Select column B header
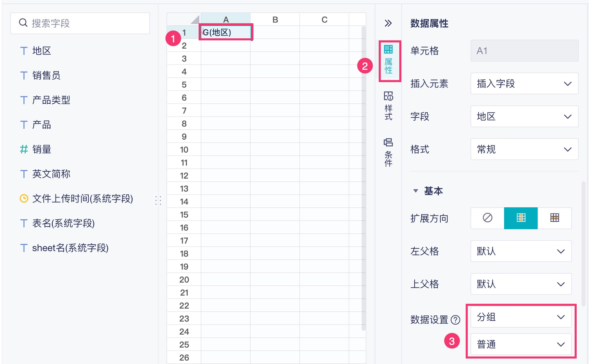This screenshot has height=364, width=589. tap(275, 19)
